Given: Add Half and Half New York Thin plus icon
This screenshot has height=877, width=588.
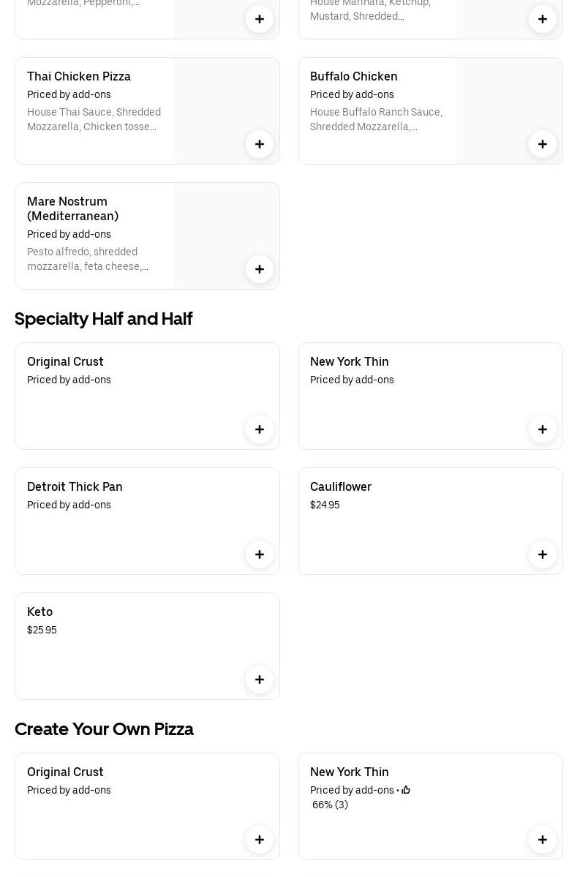Looking at the screenshot, I should click(x=543, y=429).
